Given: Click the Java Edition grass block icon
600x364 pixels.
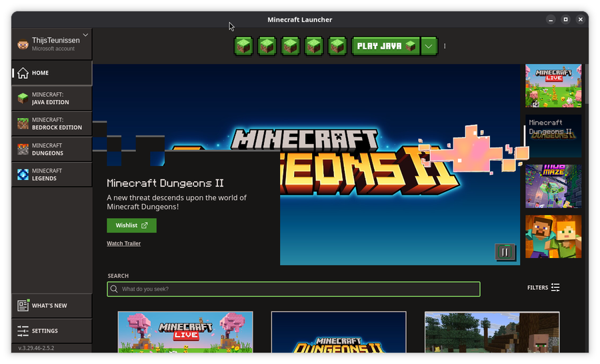Looking at the screenshot, I should tap(23, 99).
